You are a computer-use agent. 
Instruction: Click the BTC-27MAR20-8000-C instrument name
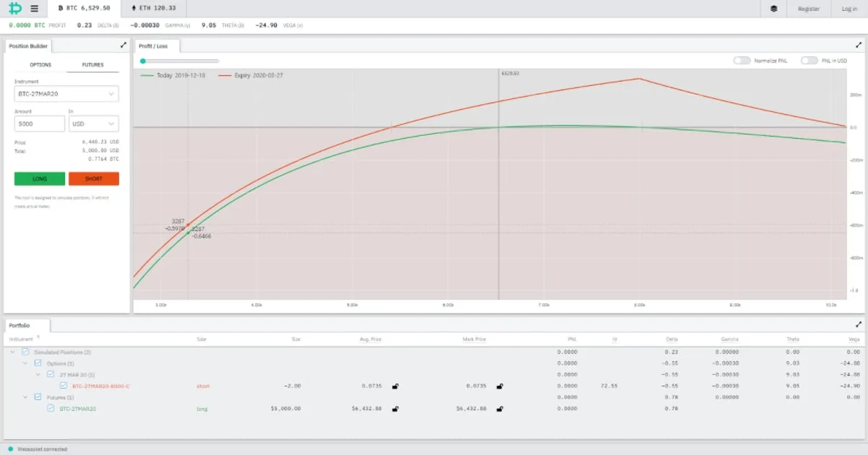point(101,386)
